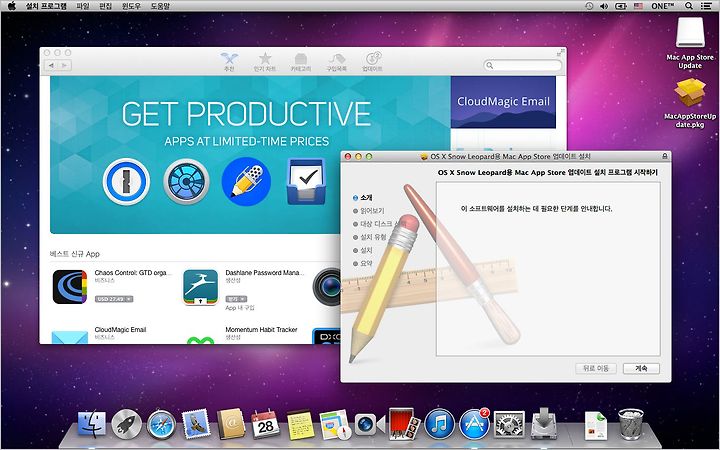Click Time Machine icon in menu bar

[x=589, y=6]
